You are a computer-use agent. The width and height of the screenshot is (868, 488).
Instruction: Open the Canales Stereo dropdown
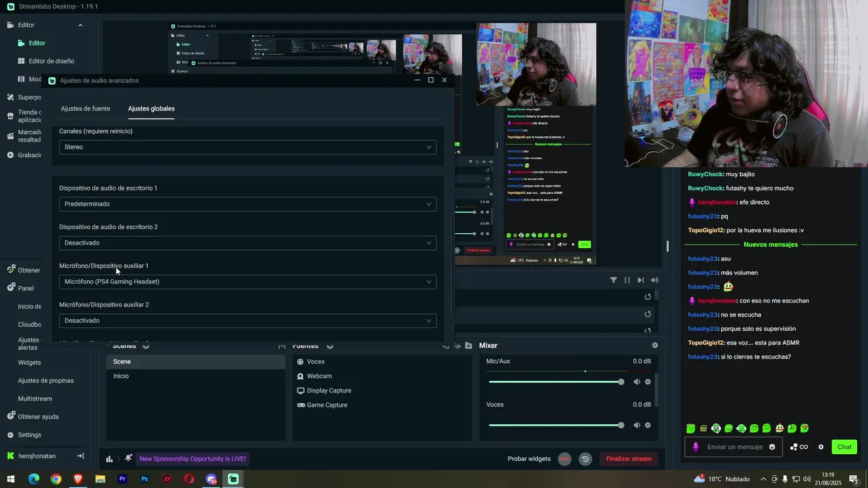[248, 147]
